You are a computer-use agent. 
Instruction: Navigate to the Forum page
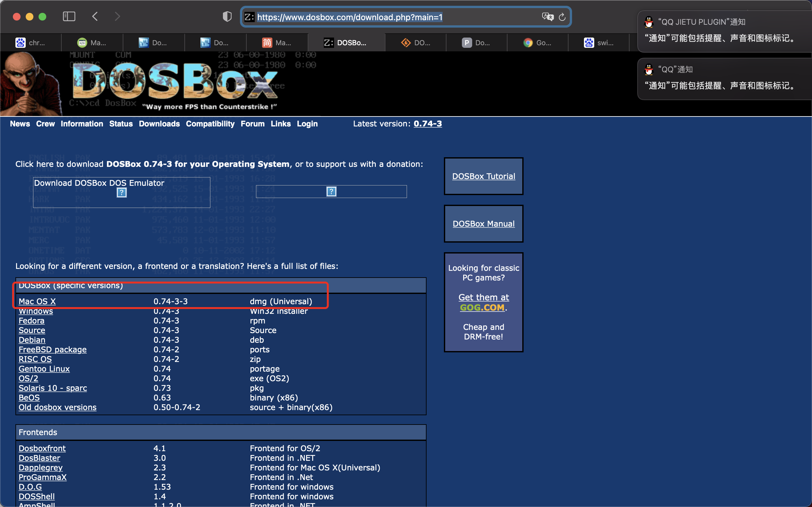252,124
